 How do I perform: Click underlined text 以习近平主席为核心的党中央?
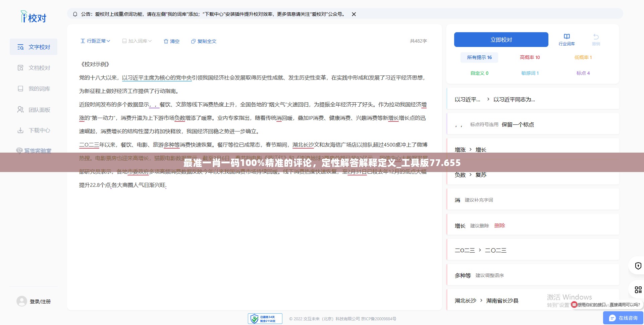pyautogui.click(x=157, y=77)
